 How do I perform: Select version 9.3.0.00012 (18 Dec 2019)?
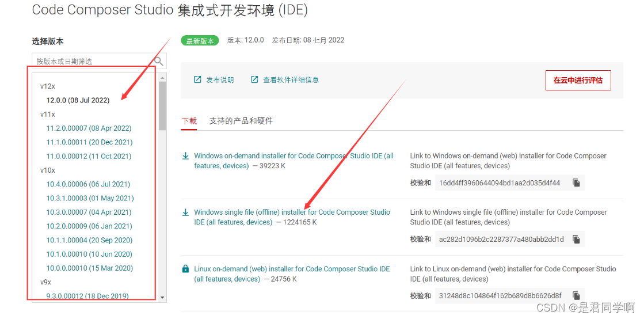pyautogui.click(x=87, y=296)
